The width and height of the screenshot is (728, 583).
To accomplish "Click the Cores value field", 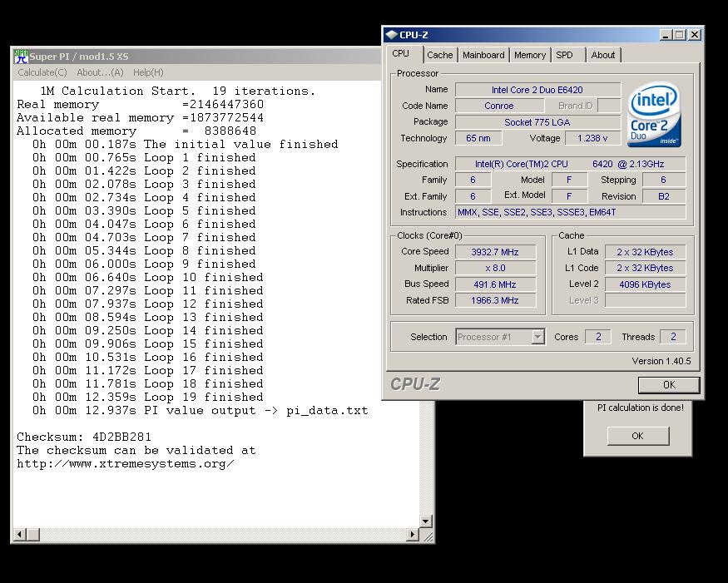I will coord(598,337).
